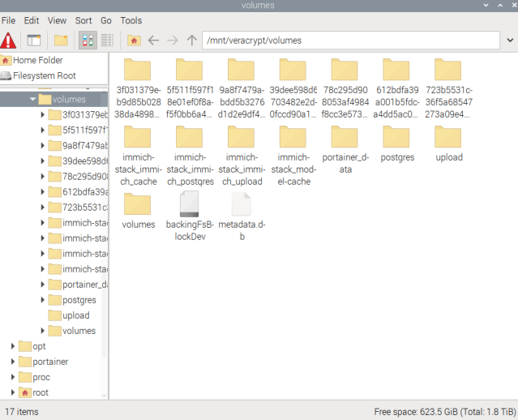Collapse the selected volumes tree node
The width and height of the screenshot is (518, 420).
[x=32, y=99]
